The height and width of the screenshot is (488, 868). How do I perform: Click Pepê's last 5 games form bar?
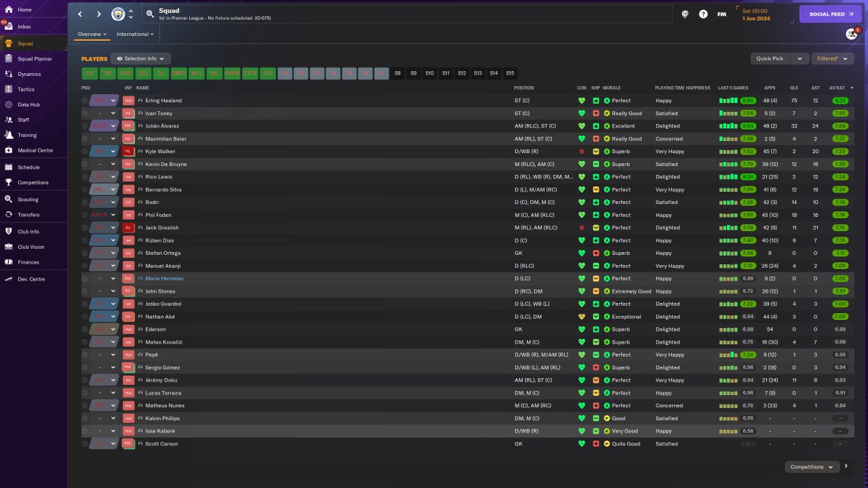coord(728,354)
